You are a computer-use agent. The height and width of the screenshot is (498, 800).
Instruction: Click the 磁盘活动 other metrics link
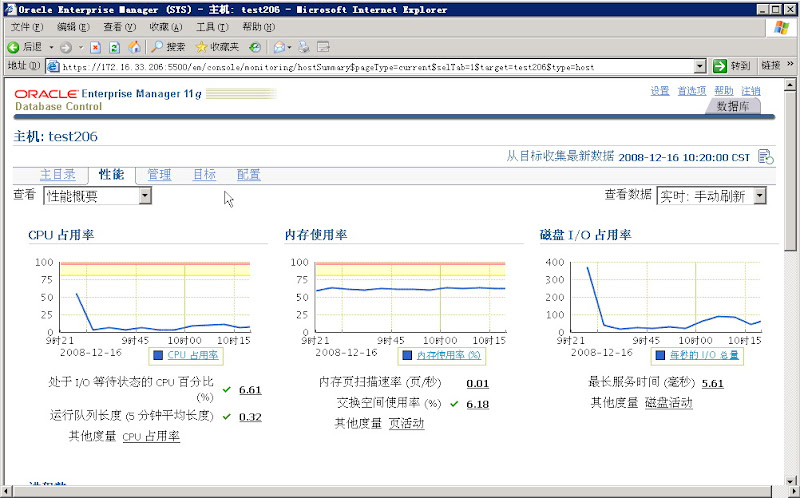[x=669, y=403]
